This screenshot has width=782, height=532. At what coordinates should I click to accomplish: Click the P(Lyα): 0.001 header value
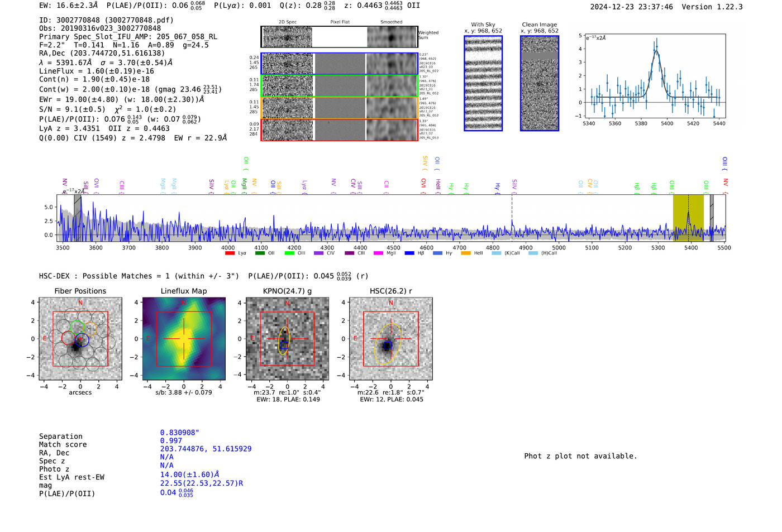pyautogui.click(x=242, y=6)
